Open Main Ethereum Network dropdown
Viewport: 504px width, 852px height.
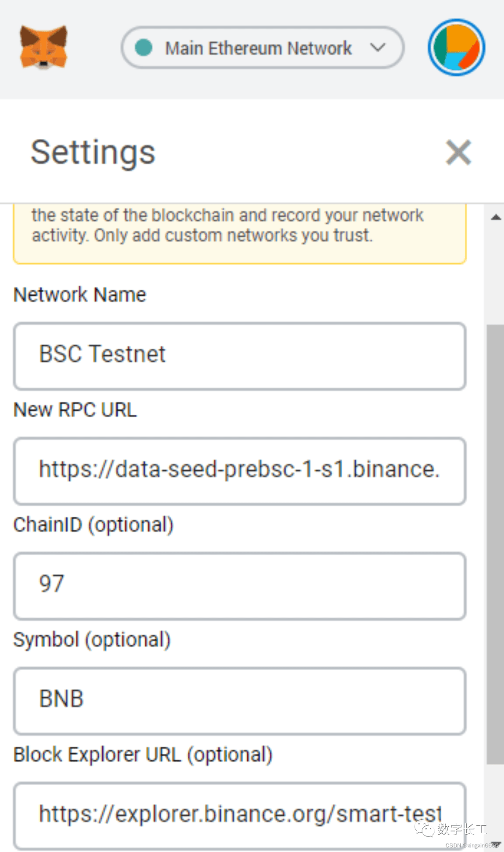(x=263, y=48)
